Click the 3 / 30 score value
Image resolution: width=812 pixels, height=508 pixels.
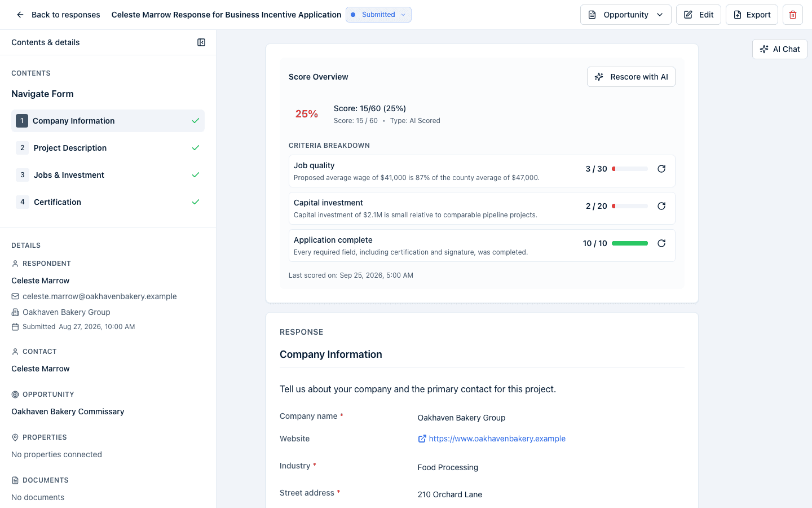pyautogui.click(x=596, y=169)
